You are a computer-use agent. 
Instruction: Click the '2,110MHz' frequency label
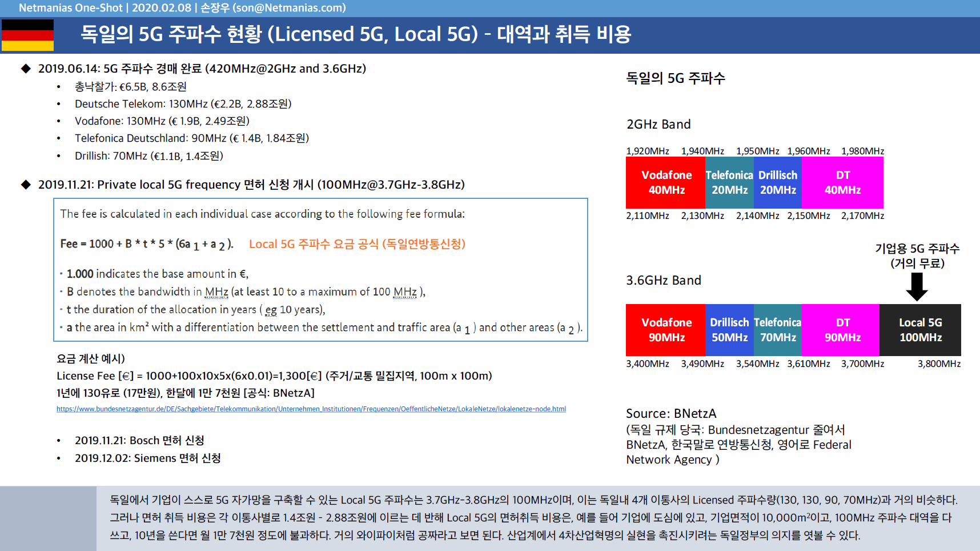coord(648,216)
